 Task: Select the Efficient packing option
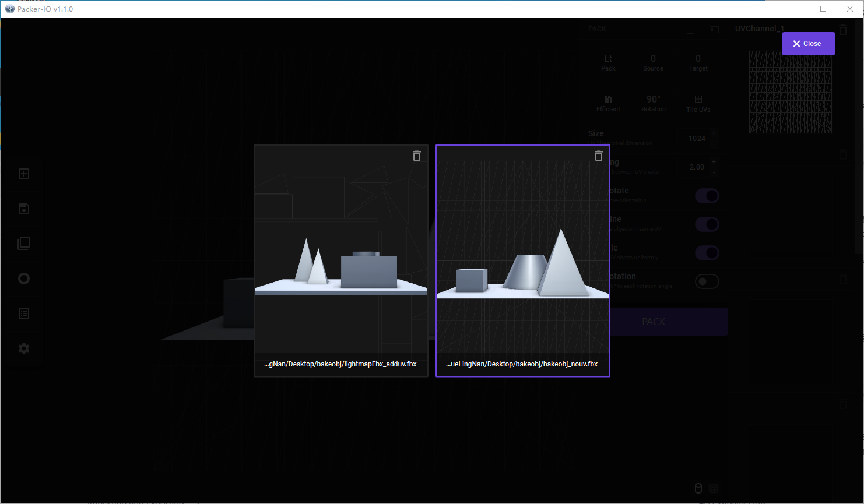[609, 103]
